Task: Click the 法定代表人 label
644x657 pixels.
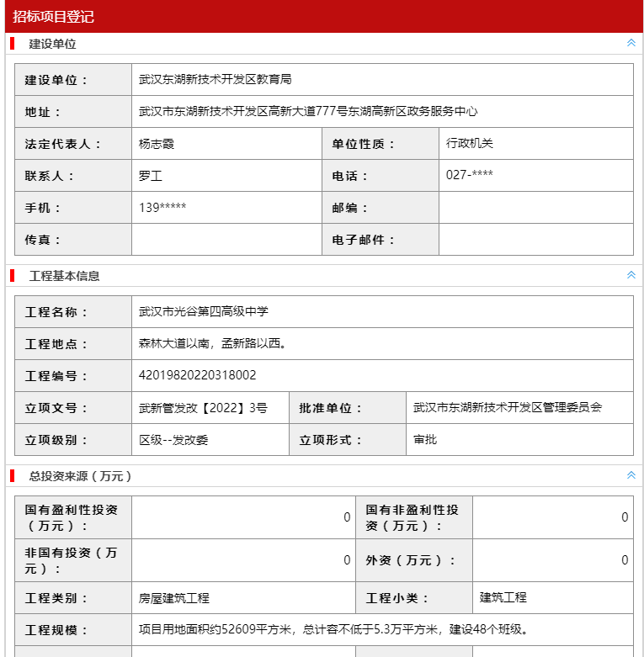Action: click(62, 144)
